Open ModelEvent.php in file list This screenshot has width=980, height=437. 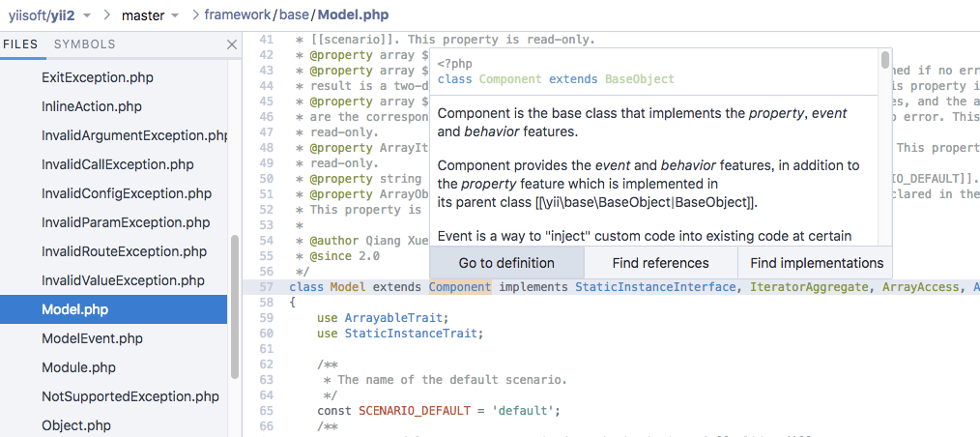click(92, 338)
